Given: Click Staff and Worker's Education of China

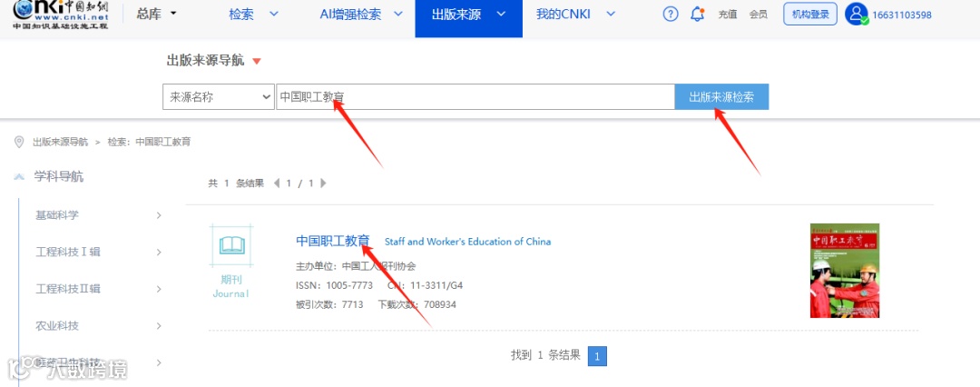Looking at the screenshot, I should click(467, 242).
